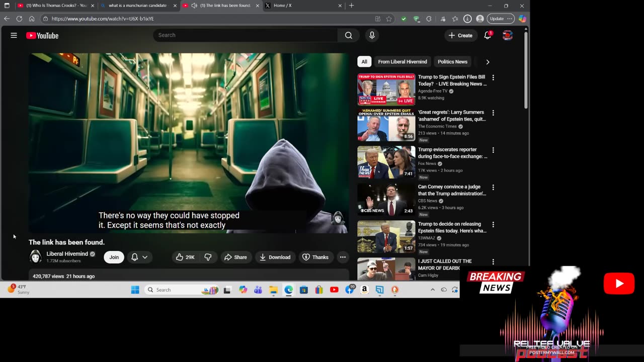Select the 'All' filter chip
Viewport: 644px width, 362px height.
point(364,62)
